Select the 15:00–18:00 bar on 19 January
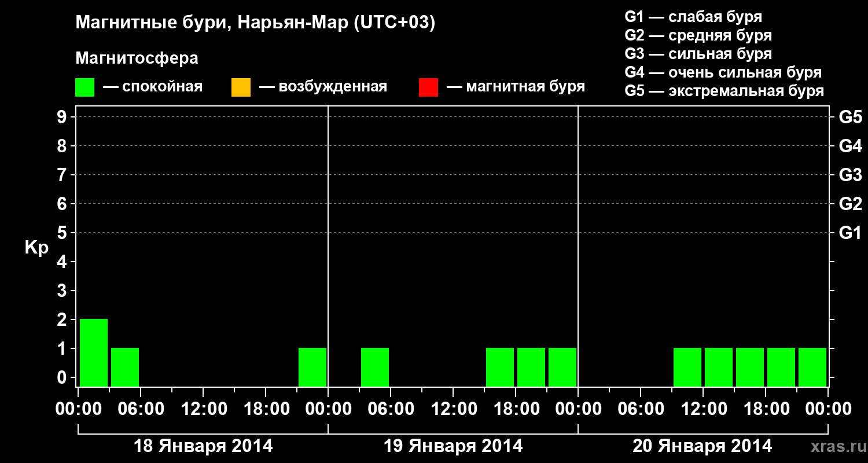This screenshot has width=868, height=463. (500, 367)
